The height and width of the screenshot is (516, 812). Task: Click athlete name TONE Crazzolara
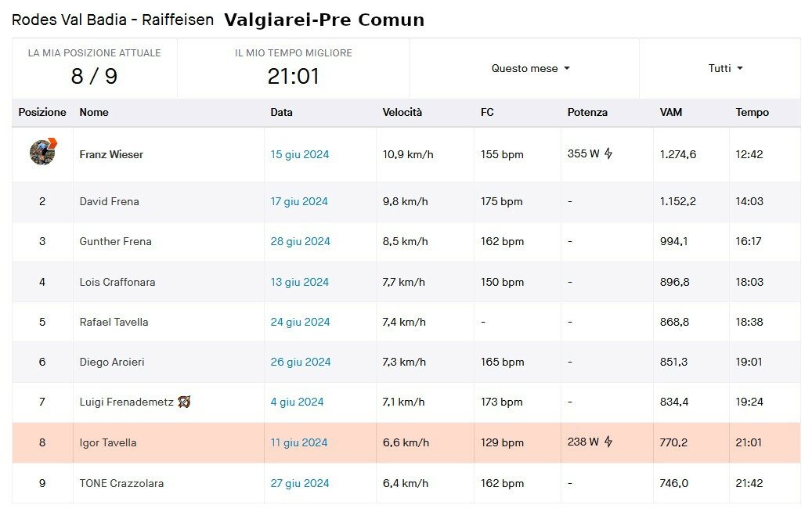(121, 483)
